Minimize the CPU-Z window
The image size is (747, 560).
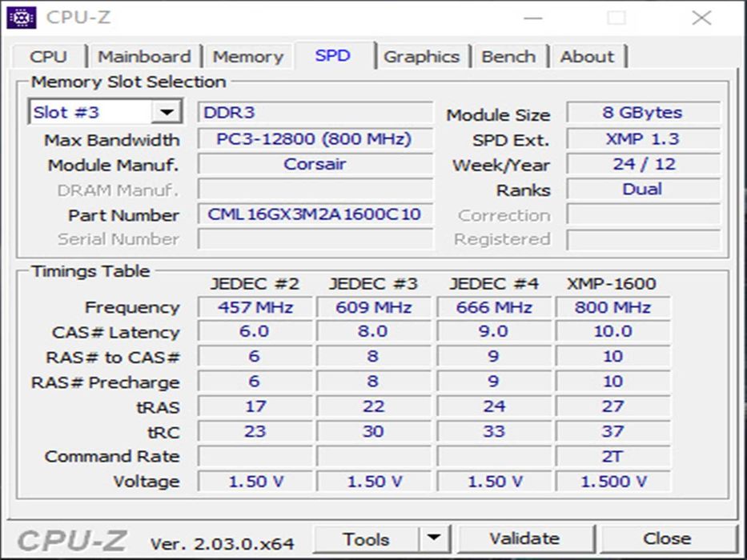click(532, 18)
